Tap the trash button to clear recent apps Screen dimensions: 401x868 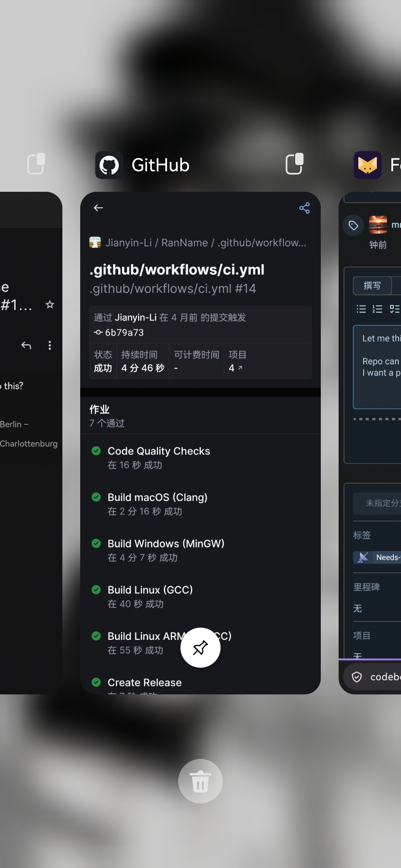(x=200, y=781)
